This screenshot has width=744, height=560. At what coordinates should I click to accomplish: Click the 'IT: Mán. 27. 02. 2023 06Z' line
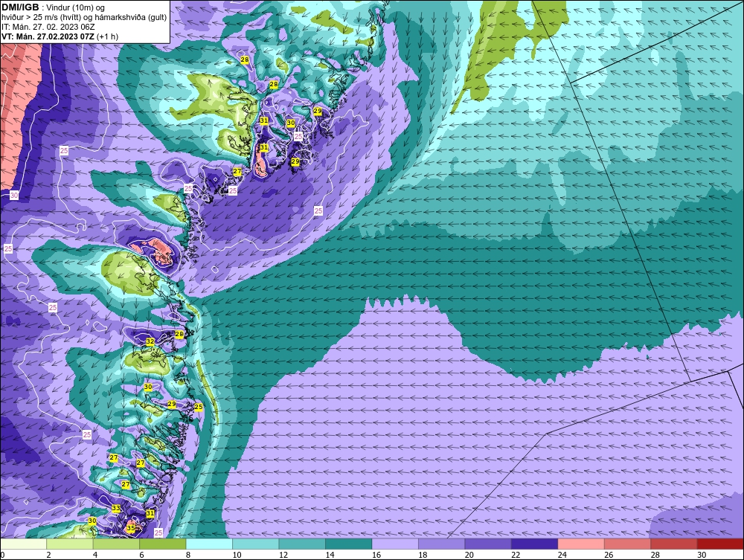[x=48, y=27]
